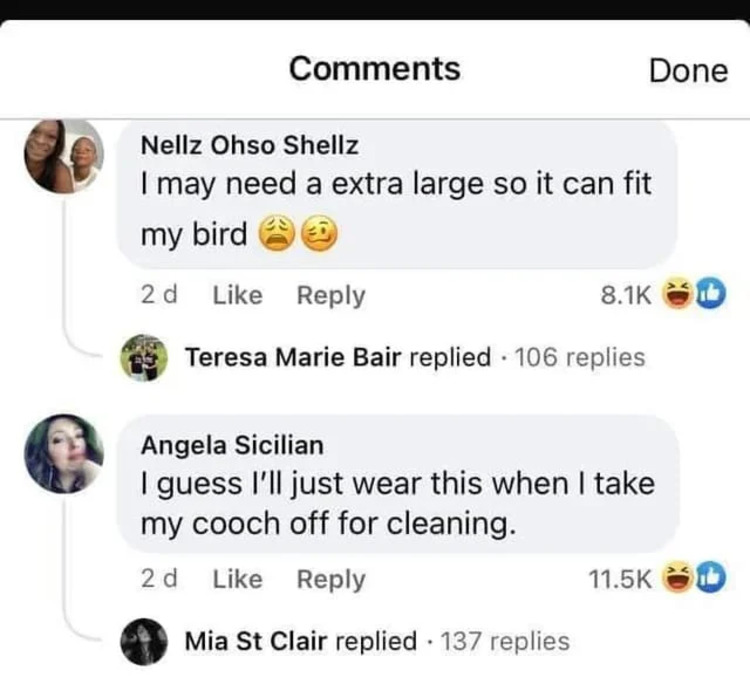Click the Angela Sicilian name
The image size is (750, 684).
pos(232,444)
